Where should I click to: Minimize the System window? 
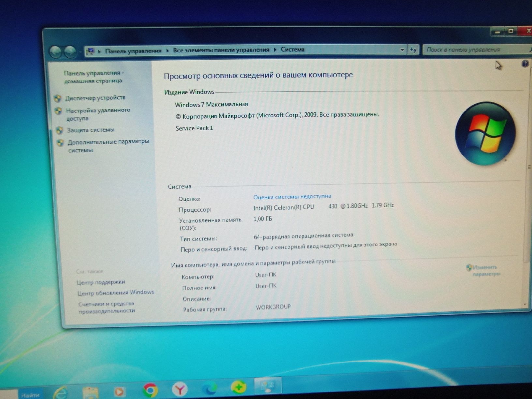[497, 32]
